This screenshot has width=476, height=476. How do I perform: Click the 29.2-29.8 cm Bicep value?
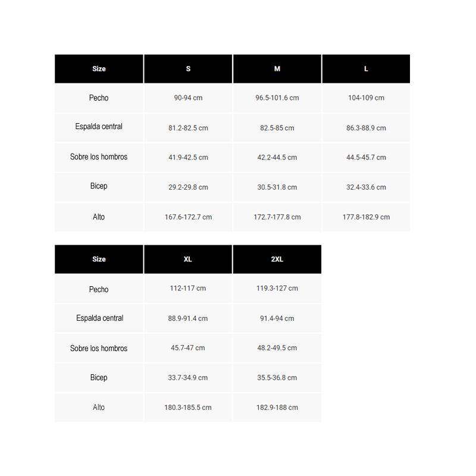pyautogui.click(x=188, y=187)
